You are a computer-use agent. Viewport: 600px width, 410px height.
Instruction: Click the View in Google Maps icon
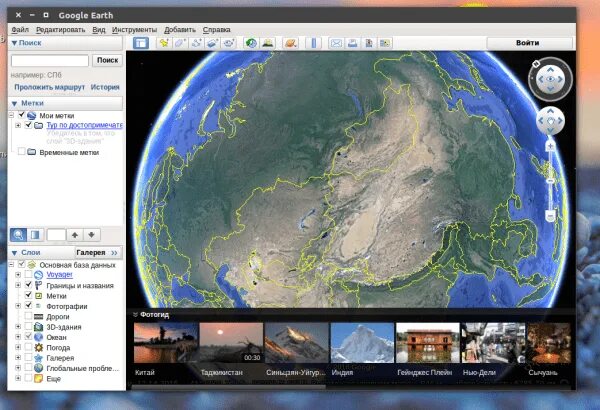coord(385,43)
